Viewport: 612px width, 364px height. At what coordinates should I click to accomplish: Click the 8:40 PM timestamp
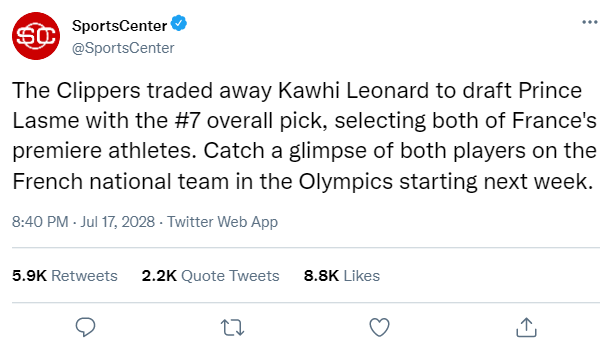pos(40,222)
